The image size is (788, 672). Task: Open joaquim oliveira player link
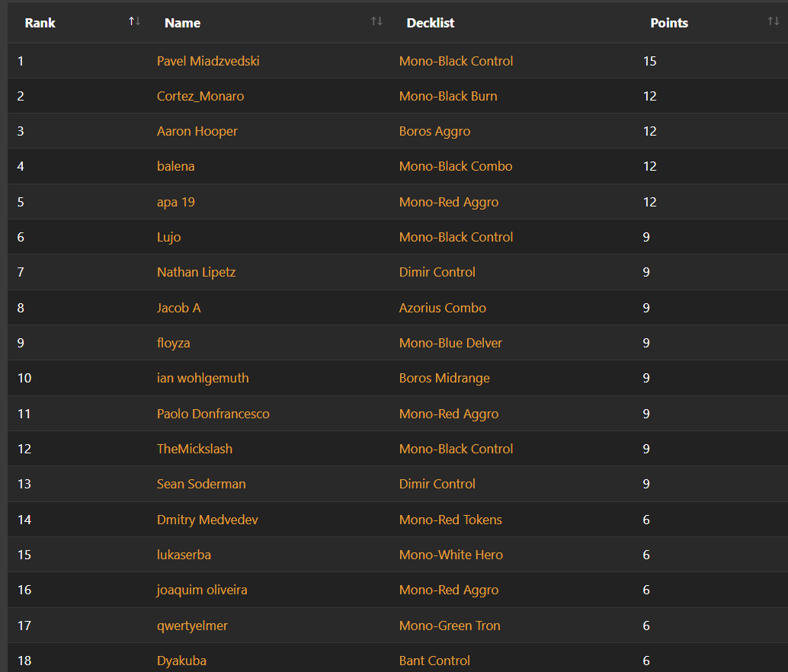pos(201,590)
